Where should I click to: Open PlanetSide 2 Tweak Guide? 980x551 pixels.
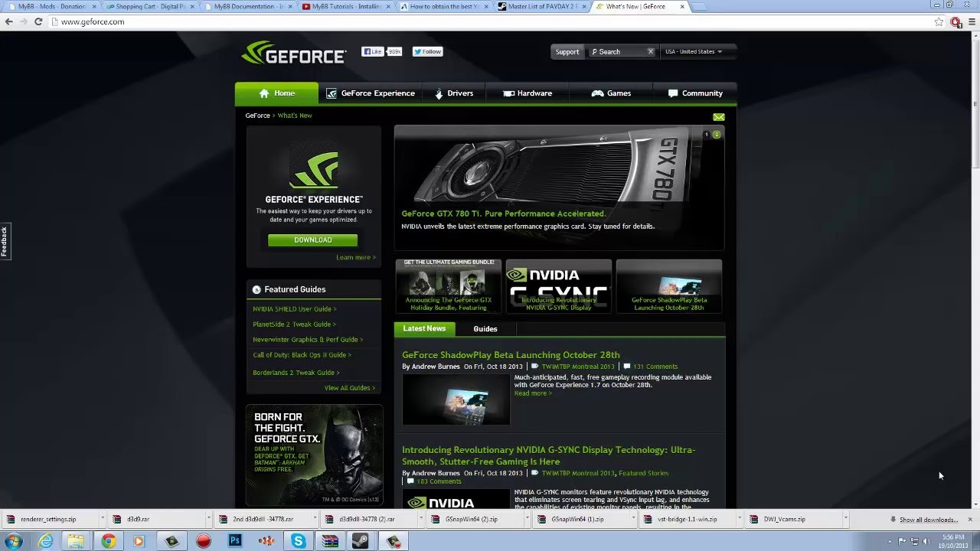294,324
